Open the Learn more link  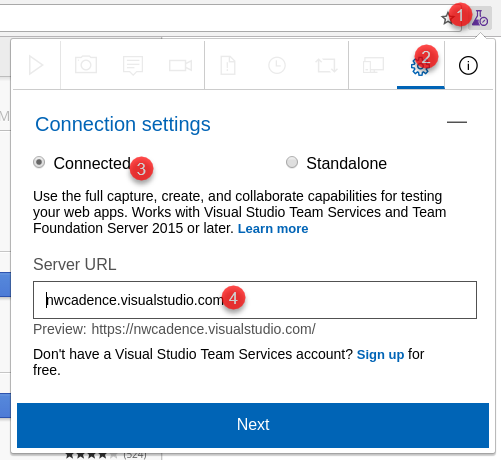(273, 229)
